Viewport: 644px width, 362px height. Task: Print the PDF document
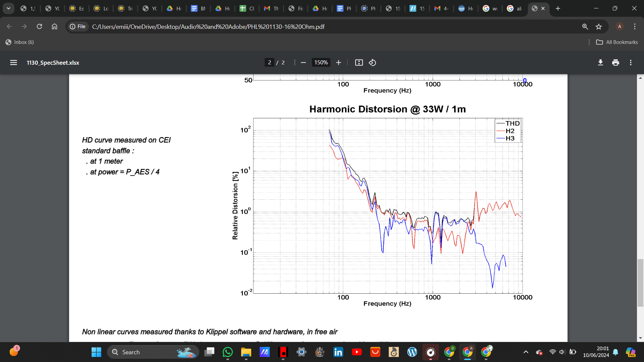click(x=615, y=63)
